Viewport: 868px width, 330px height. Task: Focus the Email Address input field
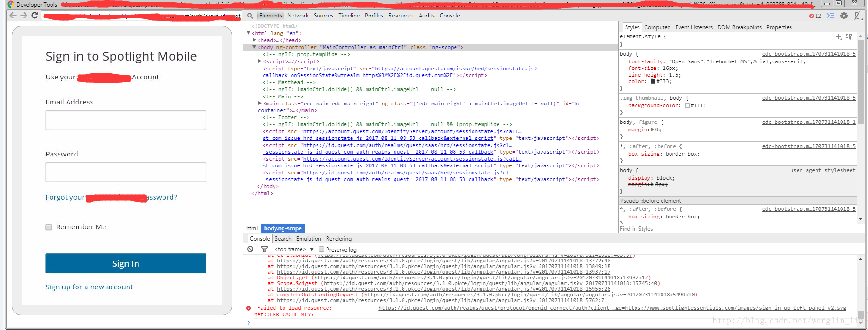(126, 120)
